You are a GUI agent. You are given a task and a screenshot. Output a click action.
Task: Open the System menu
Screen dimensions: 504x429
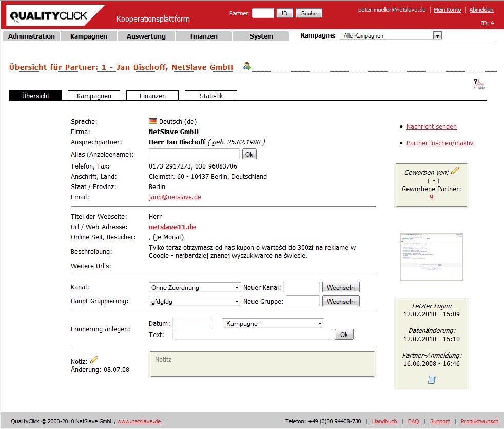[x=261, y=36]
